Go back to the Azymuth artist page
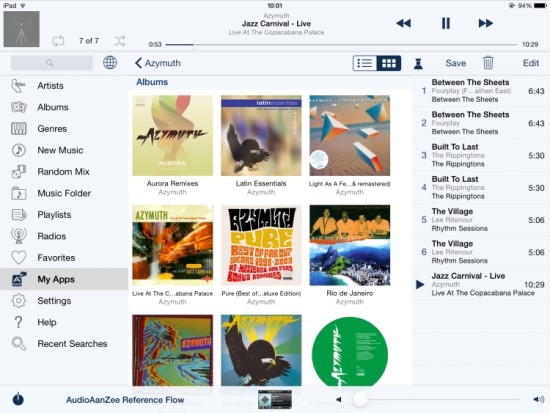Viewport: 550px width, 413px height. [x=158, y=63]
